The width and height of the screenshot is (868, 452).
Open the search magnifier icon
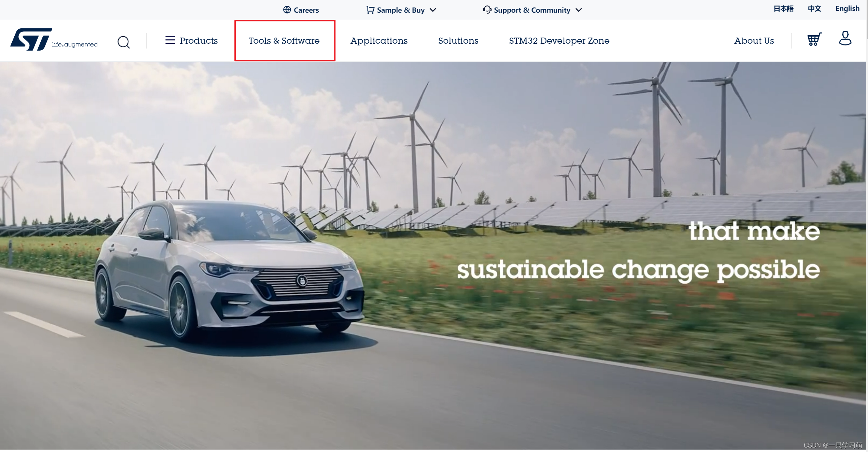[123, 42]
